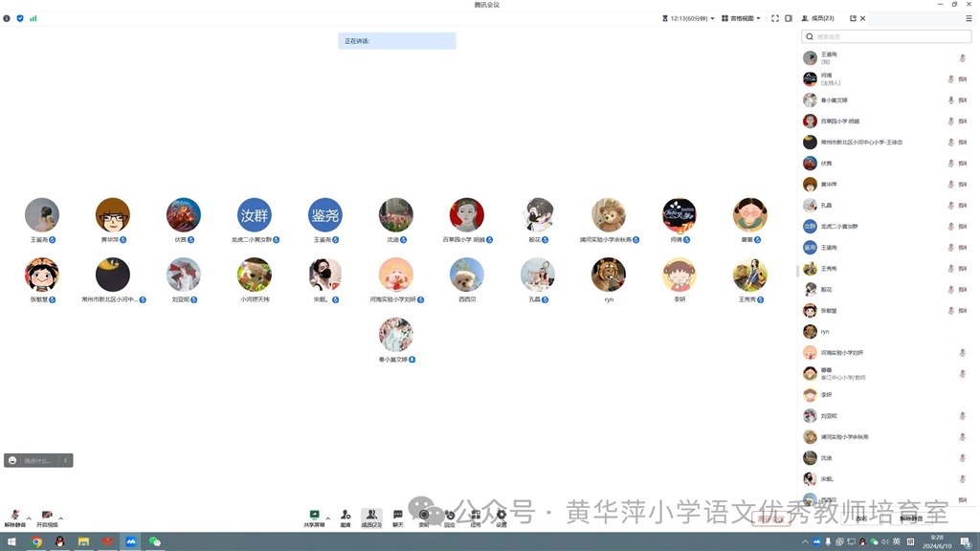Click the meeting info icon at top left

pyautogui.click(x=7, y=19)
